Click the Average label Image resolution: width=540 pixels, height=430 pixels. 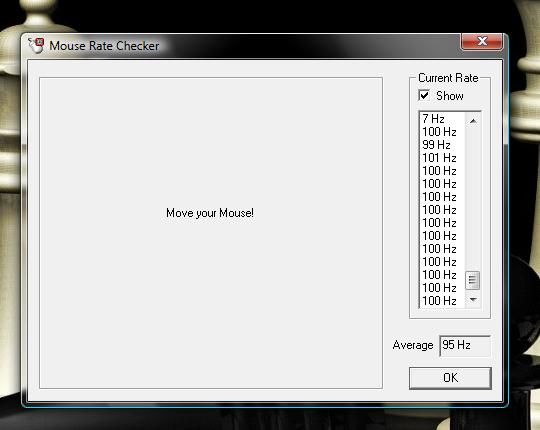point(413,345)
